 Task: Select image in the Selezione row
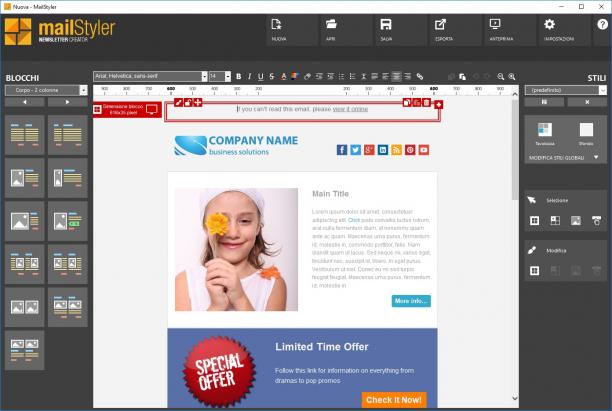point(576,221)
